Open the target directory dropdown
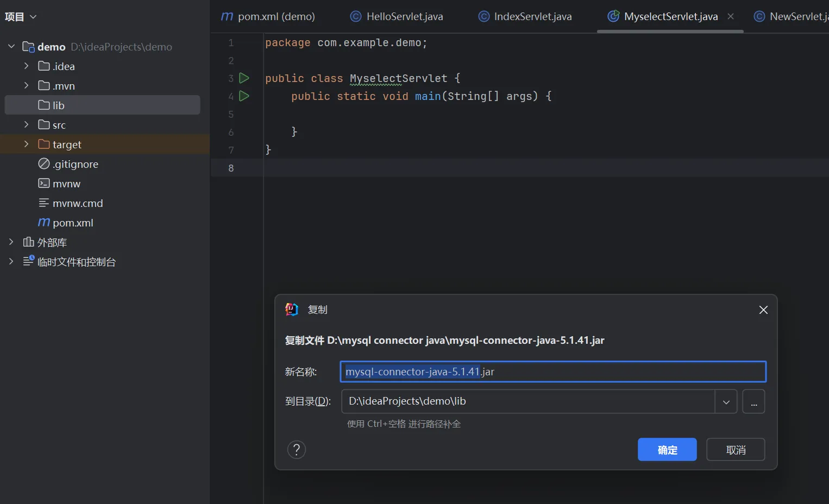The height and width of the screenshot is (504, 829). [726, 402]
